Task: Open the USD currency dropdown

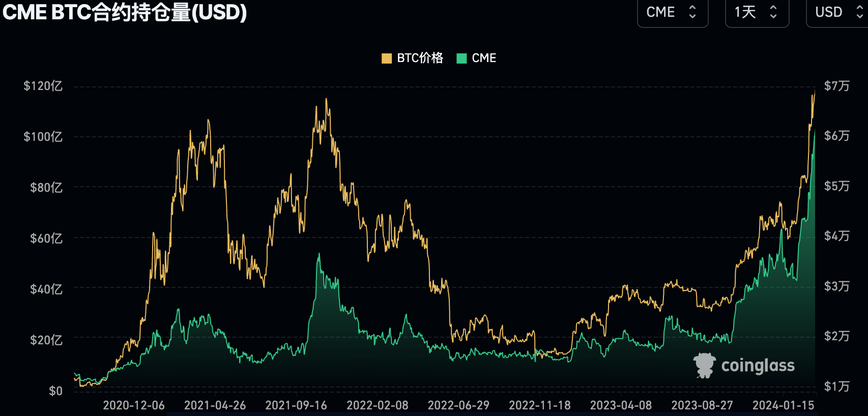Action: 837,12
